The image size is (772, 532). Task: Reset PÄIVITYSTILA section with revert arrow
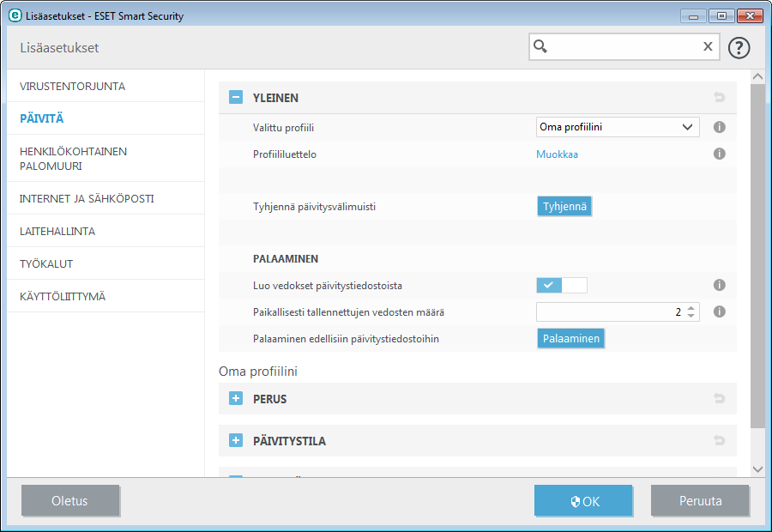coord(720,440)
